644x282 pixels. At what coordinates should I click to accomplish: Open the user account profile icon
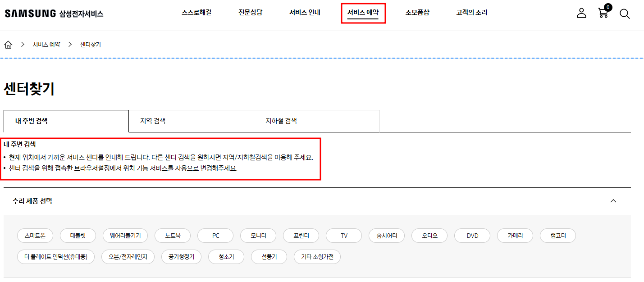coord(581,13)
